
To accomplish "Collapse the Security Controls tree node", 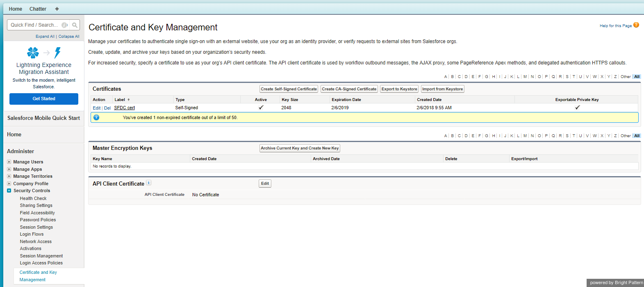I will pos(9,191).
